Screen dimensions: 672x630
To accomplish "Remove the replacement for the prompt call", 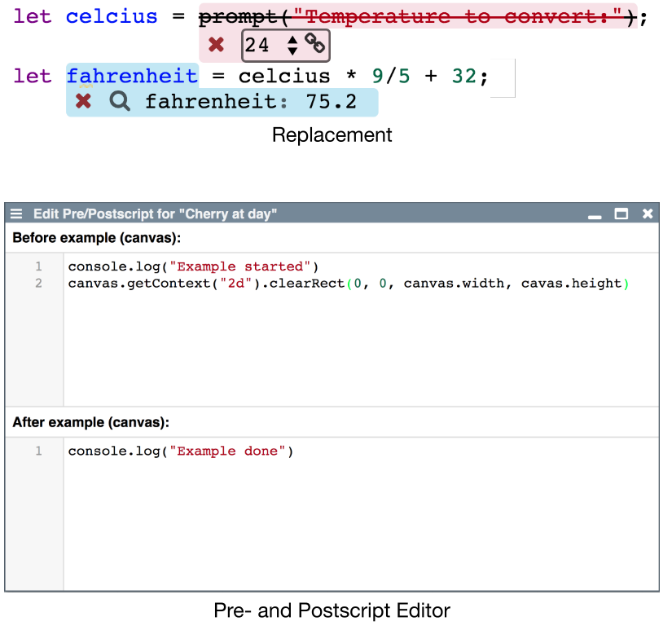I will click(x=216, y=45).
